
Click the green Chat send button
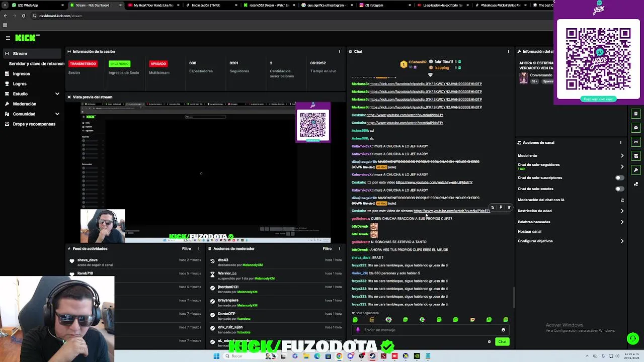(502, 342)
